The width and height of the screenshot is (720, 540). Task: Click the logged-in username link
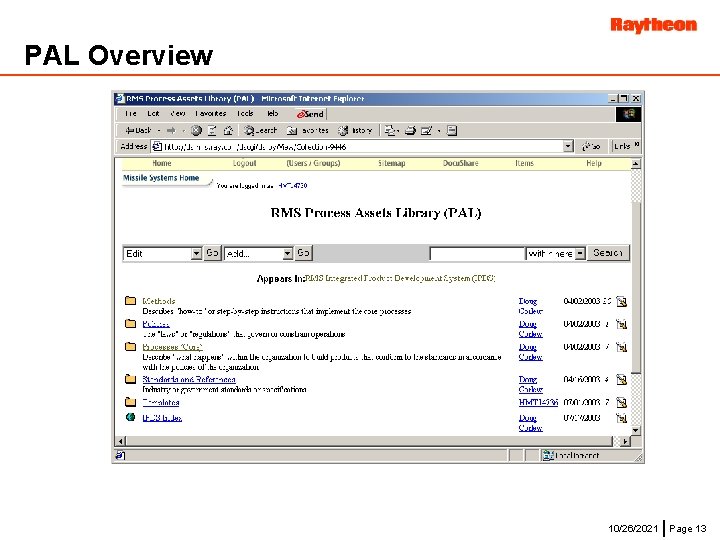292,186
